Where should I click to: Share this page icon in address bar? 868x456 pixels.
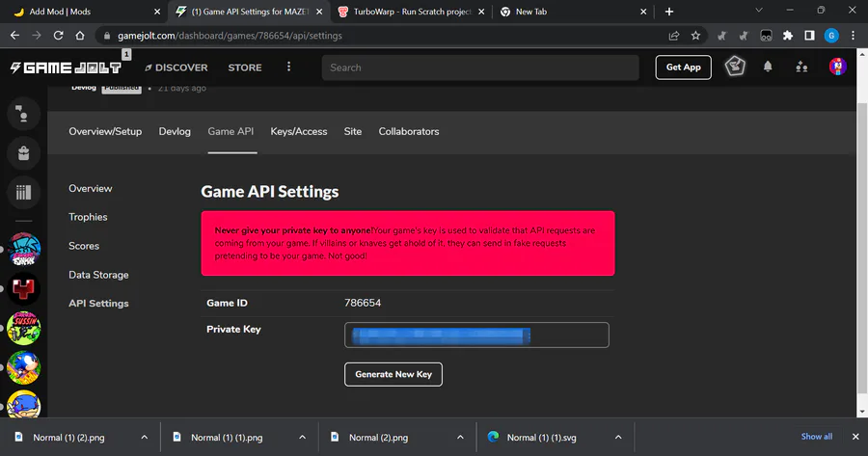pyautogui.click(x=674, y=36)
